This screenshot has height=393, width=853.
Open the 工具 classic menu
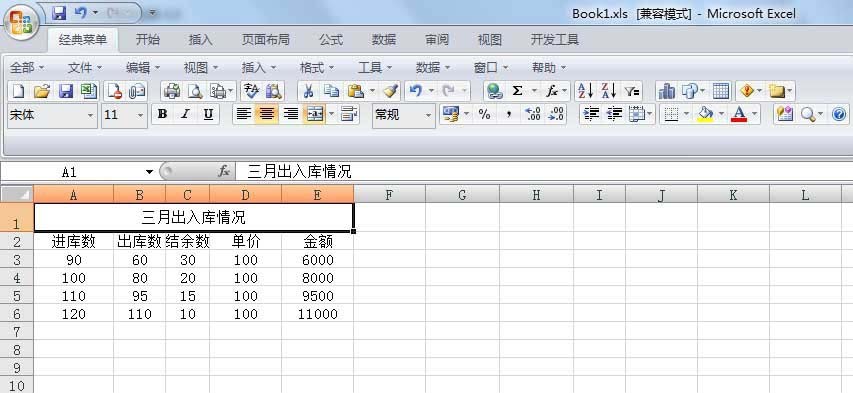374,67
